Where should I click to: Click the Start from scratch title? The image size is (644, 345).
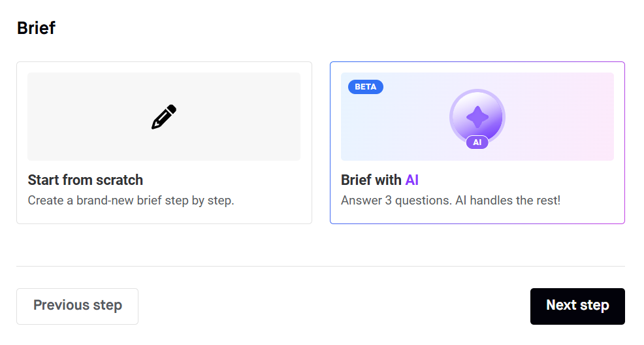point(86,180)
